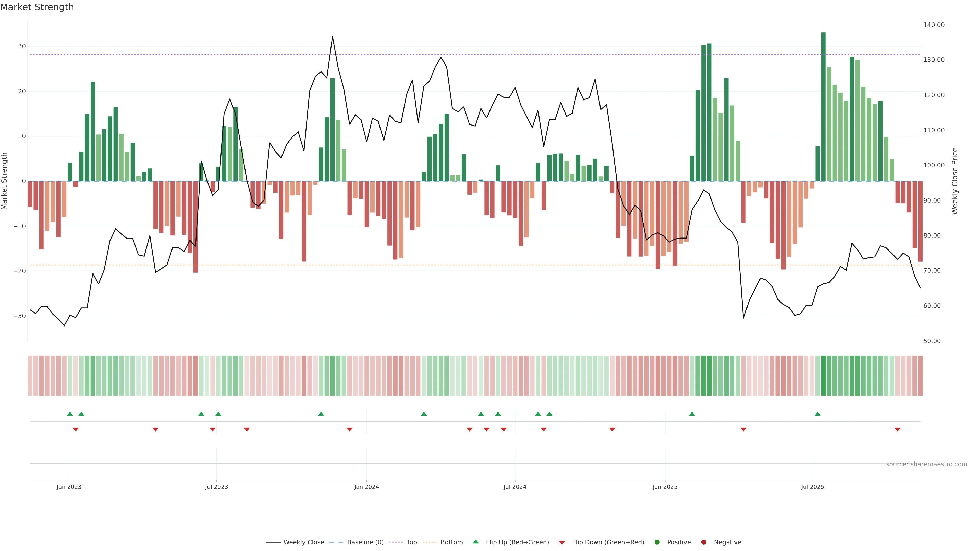This screenshot has height=551, width=980.
Task: Click the Flip Up green triangle legend icon
Action: (475, 542)
